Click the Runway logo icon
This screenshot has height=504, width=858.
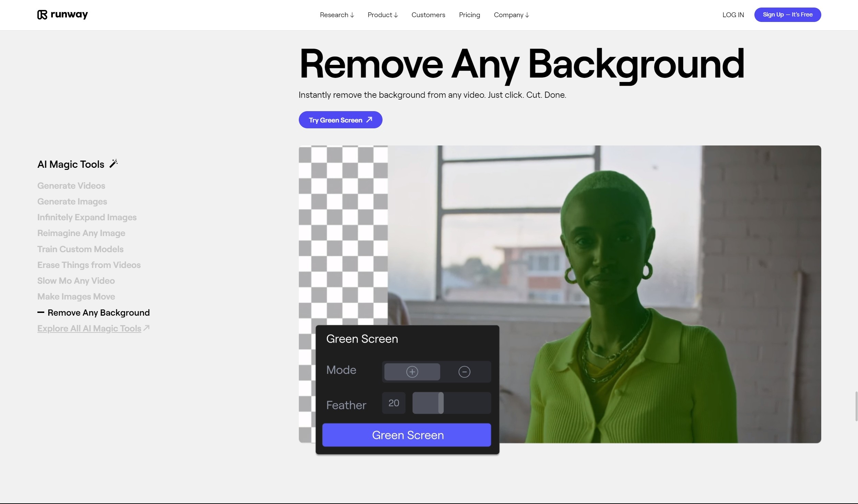tap(42, 15)
